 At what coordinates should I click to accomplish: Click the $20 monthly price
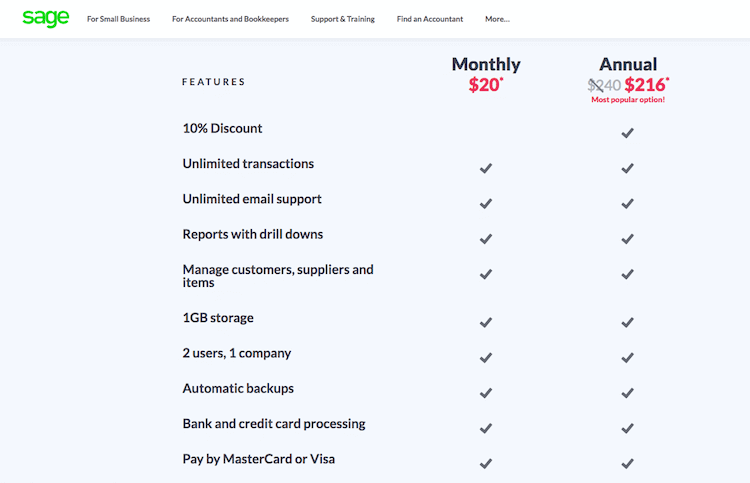pyautogui.click(x=485, y=85)
